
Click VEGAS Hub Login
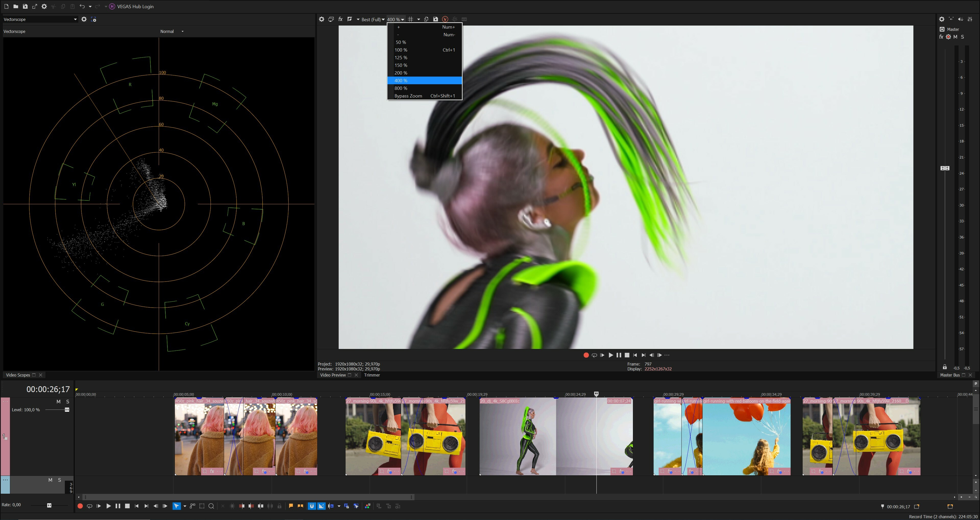(x=135, y=6)
